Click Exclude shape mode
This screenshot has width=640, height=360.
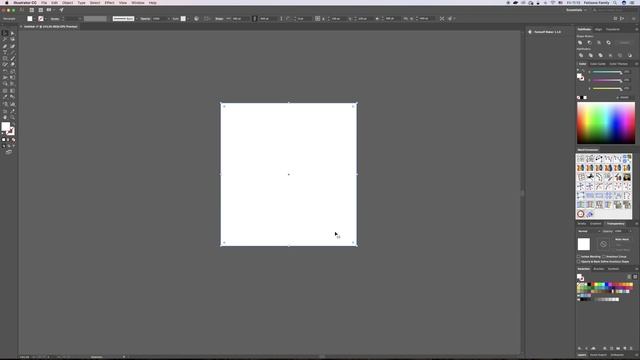click(609, 42)
